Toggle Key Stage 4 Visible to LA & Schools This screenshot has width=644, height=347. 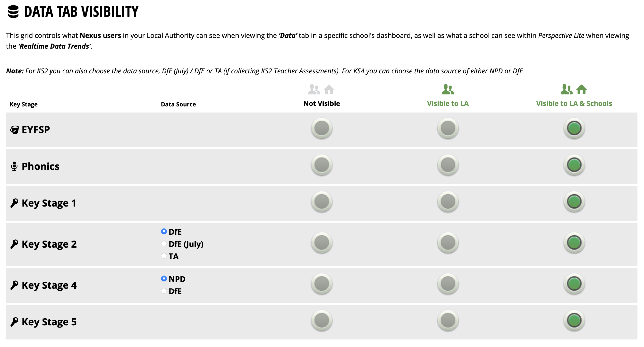click(574, 284)
